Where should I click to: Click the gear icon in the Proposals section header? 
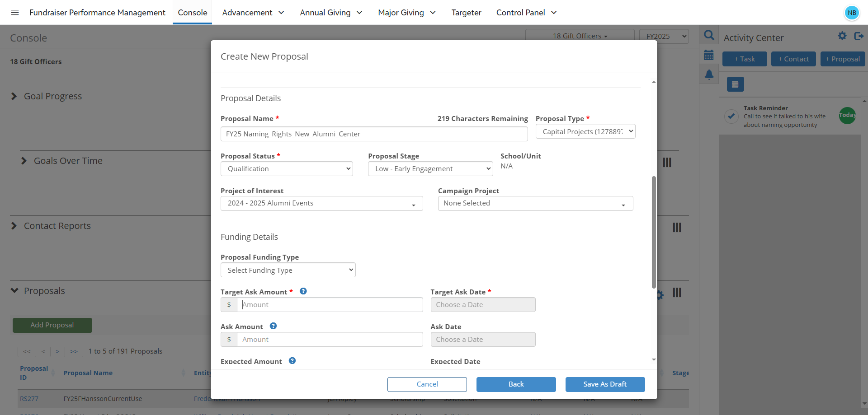pos(660,295)
